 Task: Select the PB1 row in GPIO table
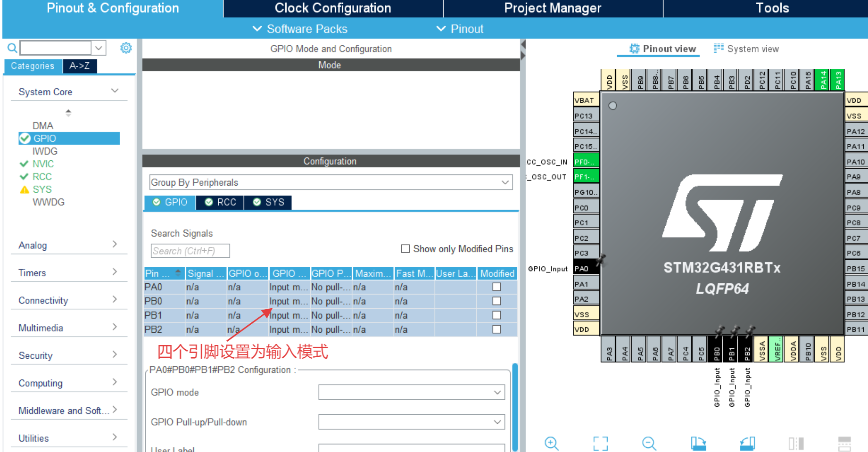[x=330, y=315]
